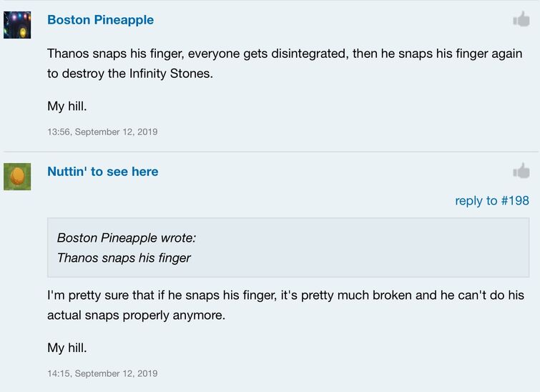
Task: Follow the reply to #198 link
Action: (x=492, y=200)
